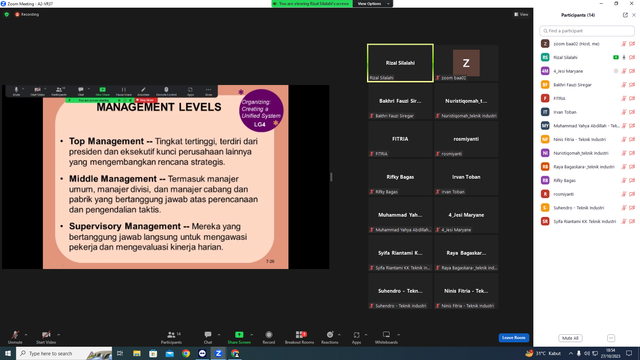Toggle mute icon for Irvan Toban in list
This screenshot has height=360, width=640.
pos(624,112)
